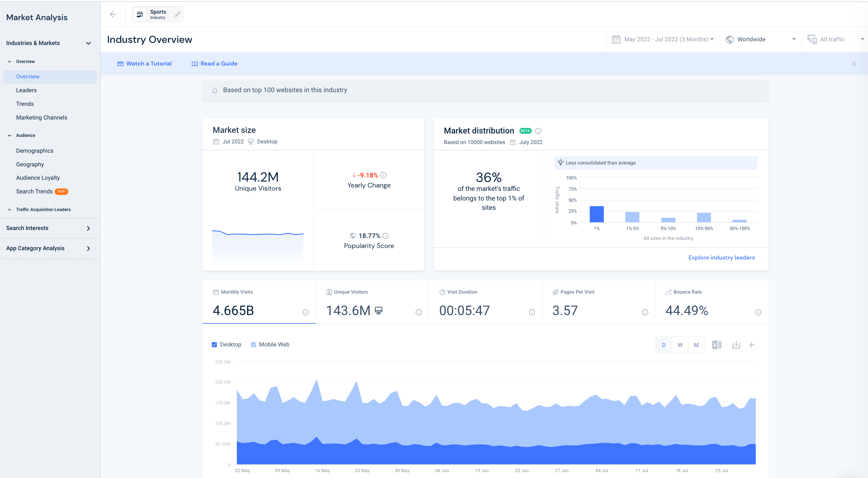Select the Leaders menu item in sidebar
Viewport: 868px width, 478px height.
(x=26, y=90)
